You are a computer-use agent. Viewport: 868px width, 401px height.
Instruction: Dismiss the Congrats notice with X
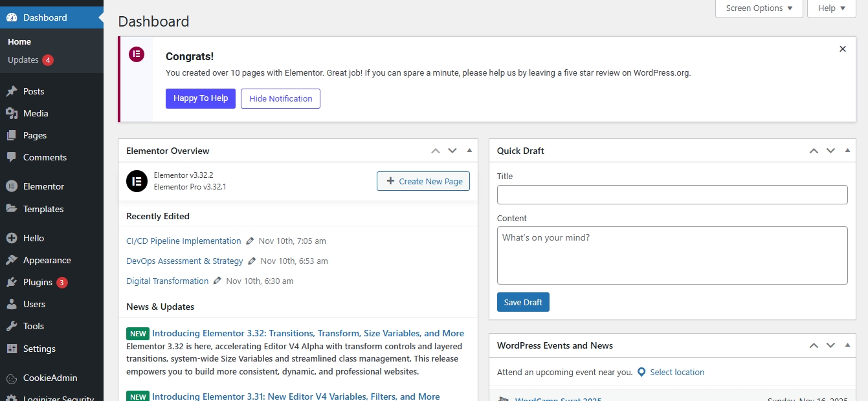click(x=842, y=49)
